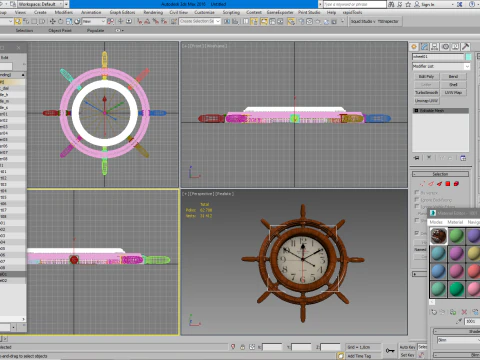Toggle the Ignore Backfacing checkbox
480x360 pixels.
pos(417,199)
